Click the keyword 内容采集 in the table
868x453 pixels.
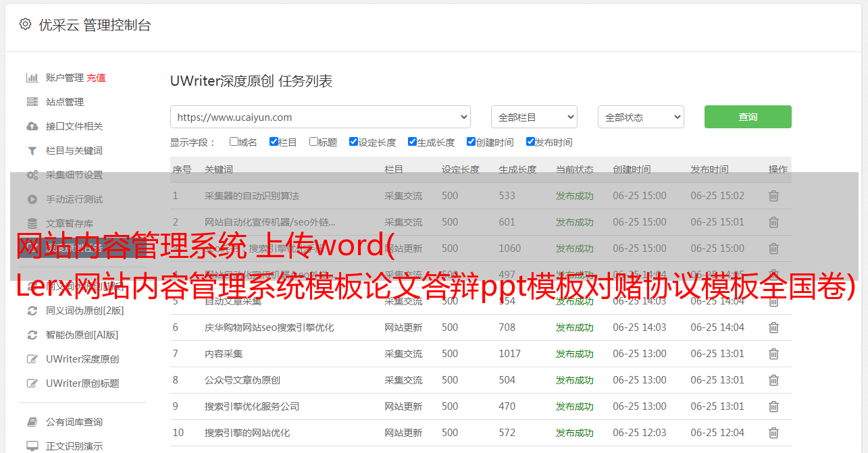point(224,354)
